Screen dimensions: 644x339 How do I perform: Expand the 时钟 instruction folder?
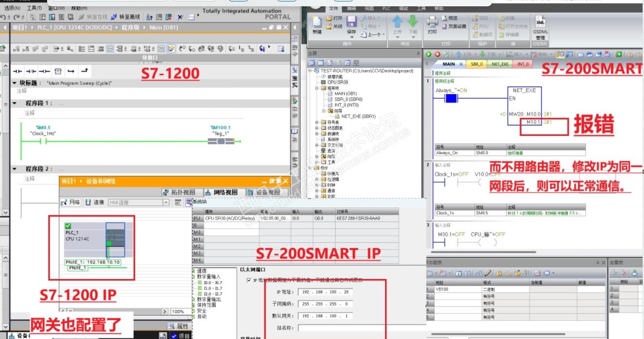tap(317, 185)
